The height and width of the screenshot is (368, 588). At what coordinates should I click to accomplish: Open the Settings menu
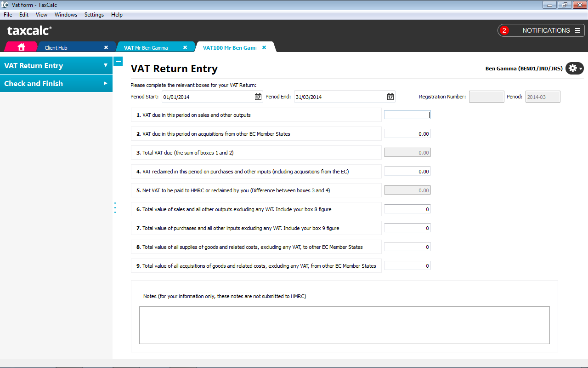94,15
